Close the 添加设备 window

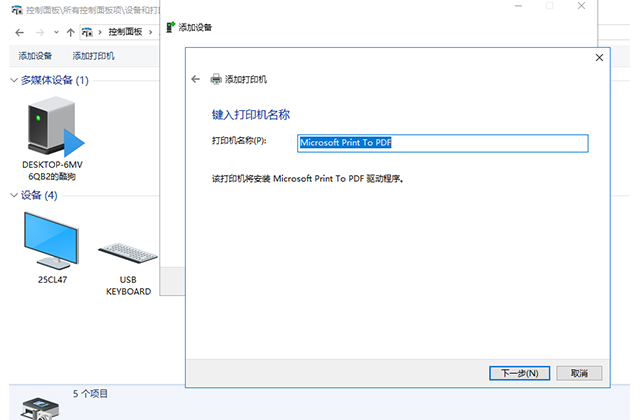[x=581, y=6]
